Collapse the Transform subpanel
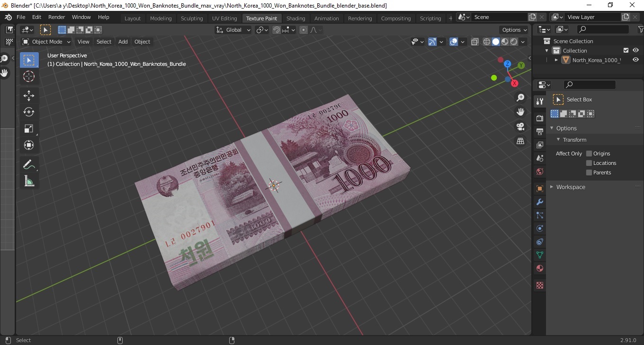Screen dimensions: 644x345 click(x=558, y=140)
